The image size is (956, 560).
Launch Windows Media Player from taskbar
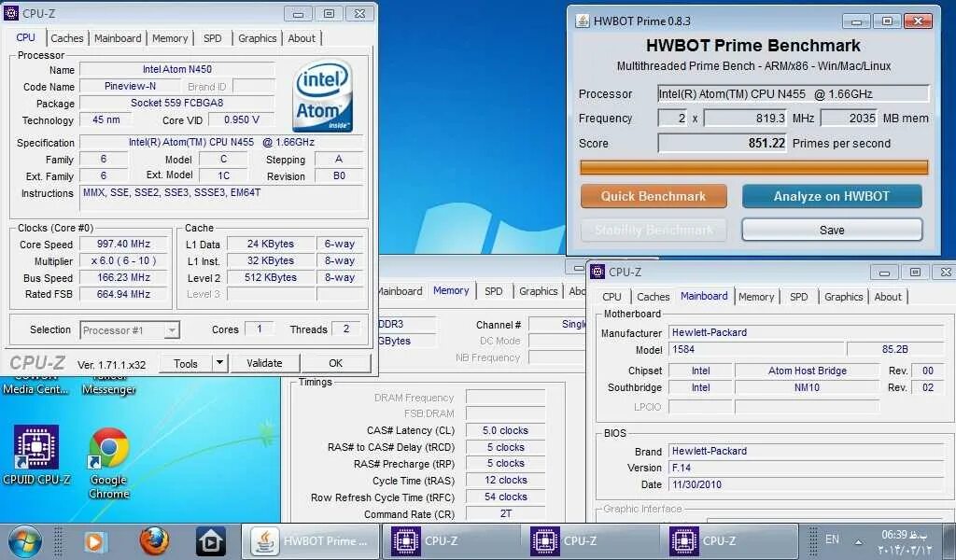point(94,541)
